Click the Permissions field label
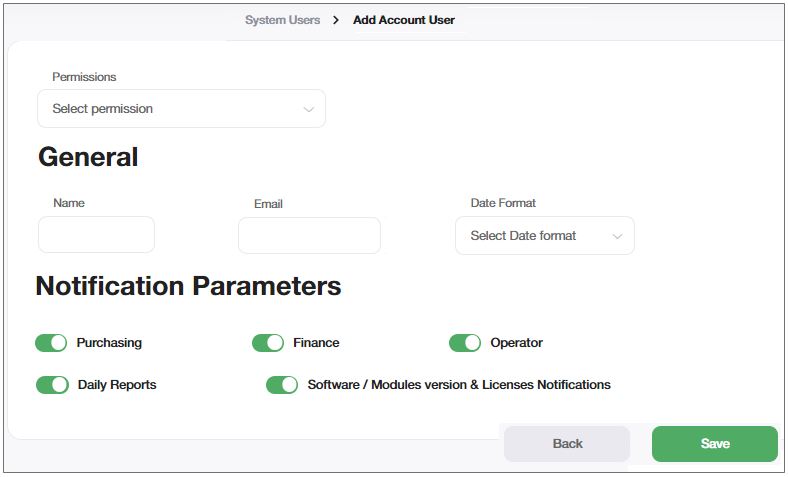 pos(84,77)
